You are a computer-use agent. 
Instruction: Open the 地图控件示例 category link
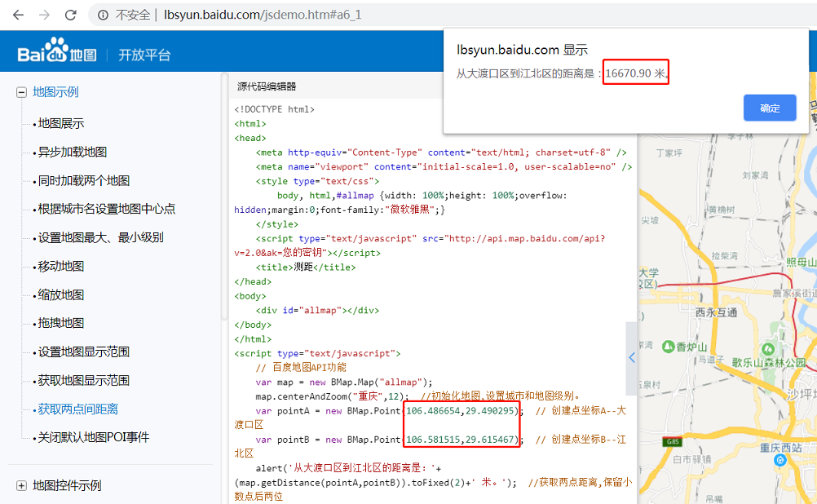(x=67, y=486)
